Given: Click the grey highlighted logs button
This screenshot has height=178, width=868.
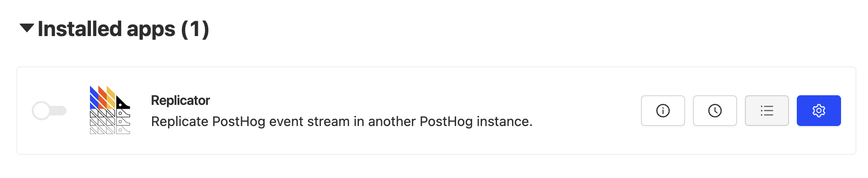Looking at the screenshot, I should pyautogui.click(x=766, y=111).
